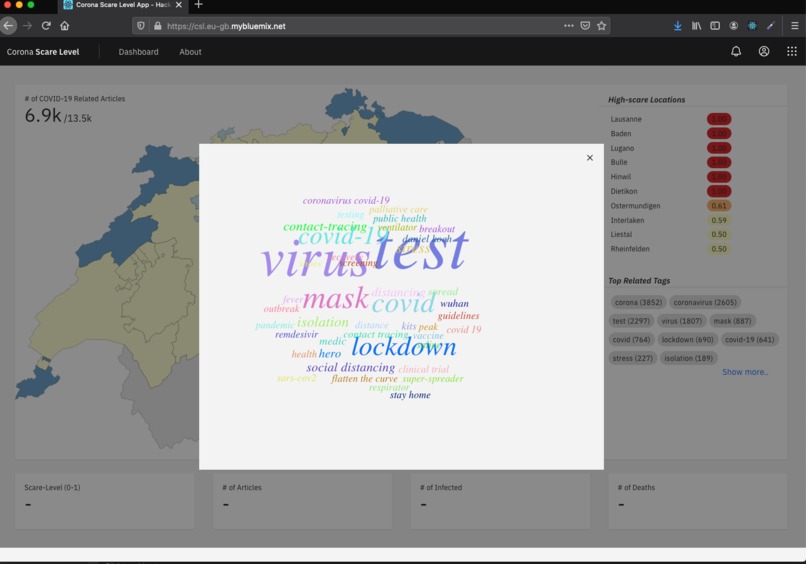806x564 pixels.
Task: Click Baden in high-scare locations
Action: [x=620, y=134]
